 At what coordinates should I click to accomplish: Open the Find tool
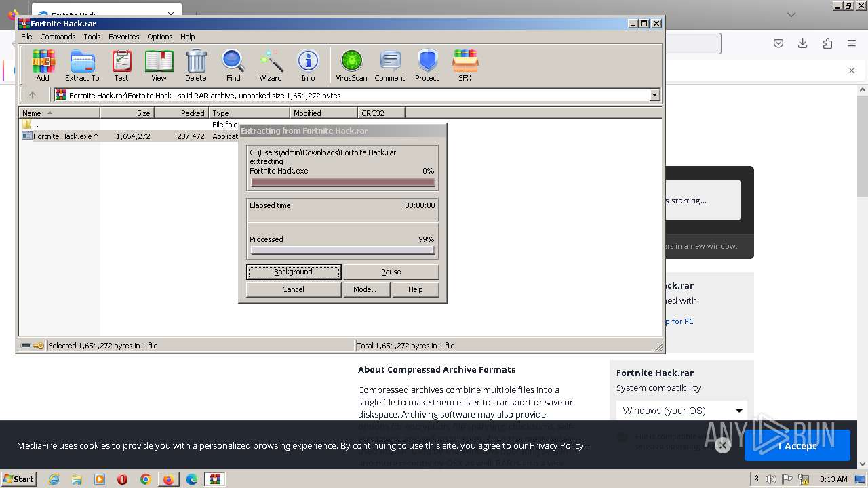[x=233, y=66]
